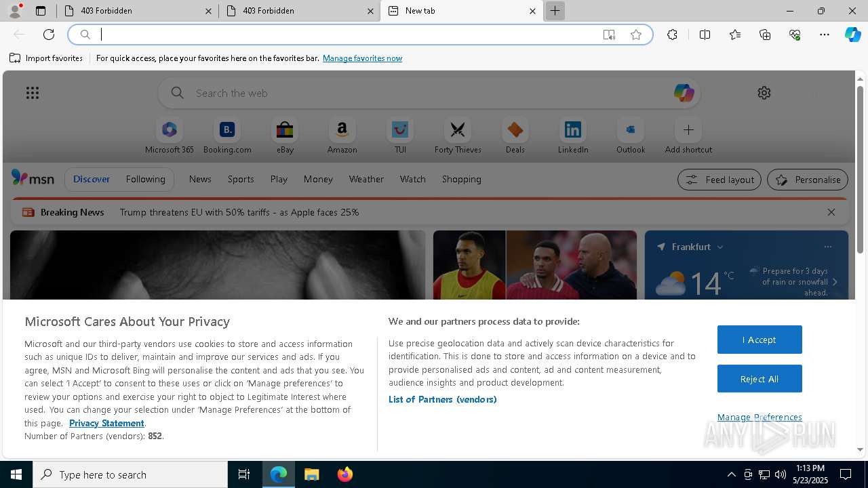Dismiss the Breaking News banner
The height and width of the screenshot is (488, 868).
tap(831, 212)
